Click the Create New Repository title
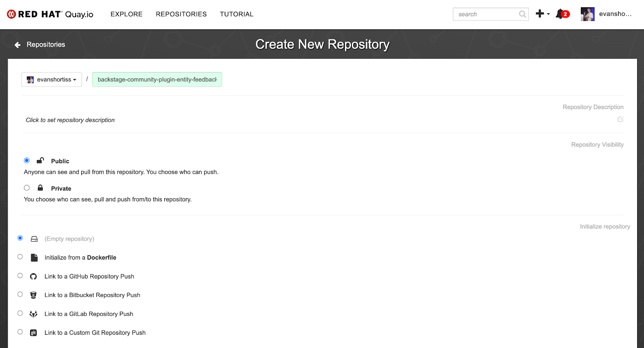The height and width of the screenshot is (348, 644). [x=322, y=44]
